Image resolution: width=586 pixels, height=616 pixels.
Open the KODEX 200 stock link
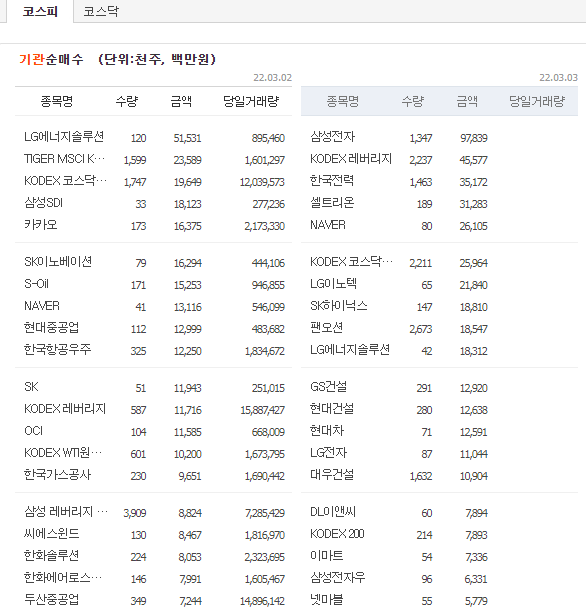(337, 534)
